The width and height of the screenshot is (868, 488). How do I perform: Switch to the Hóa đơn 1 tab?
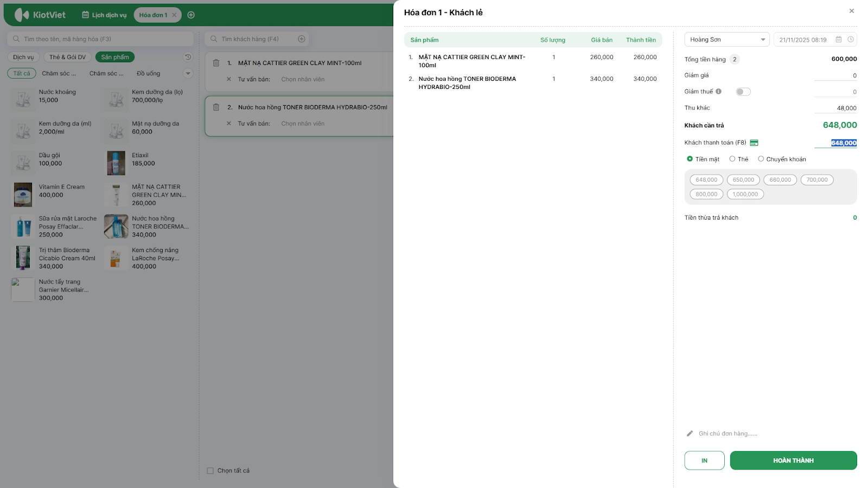(153, 15)
